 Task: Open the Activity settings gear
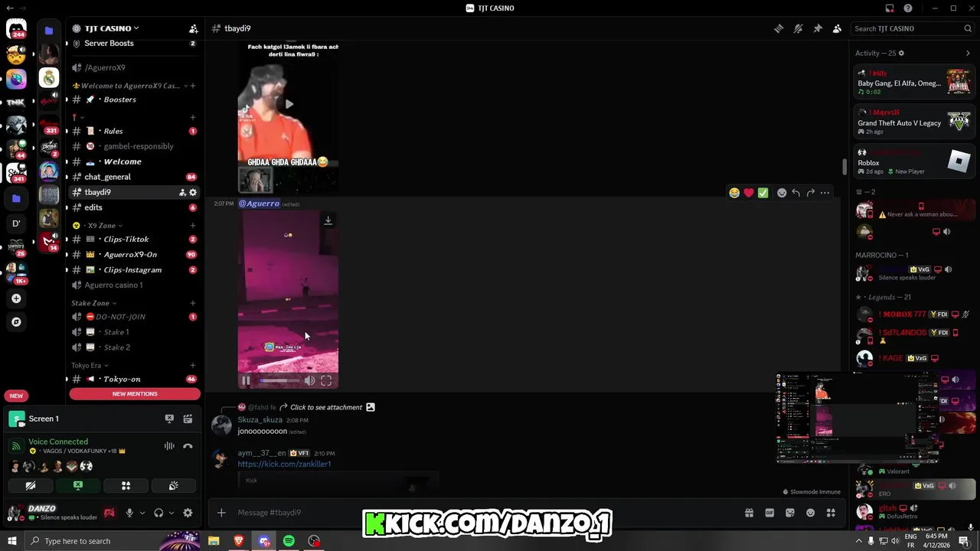[x=901, y=54]
